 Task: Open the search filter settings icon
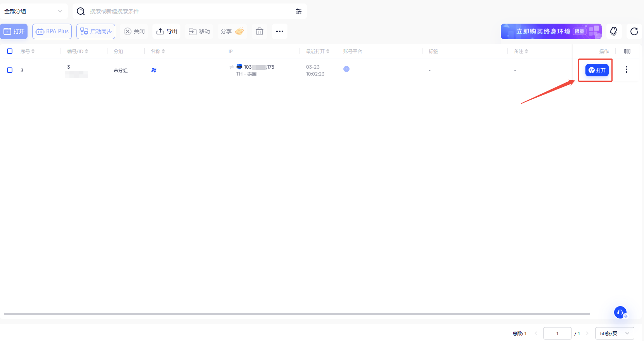pos(299,11)
